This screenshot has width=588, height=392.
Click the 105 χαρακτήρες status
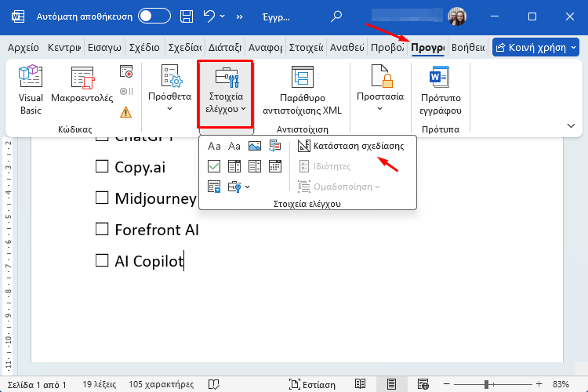[162, 384]
